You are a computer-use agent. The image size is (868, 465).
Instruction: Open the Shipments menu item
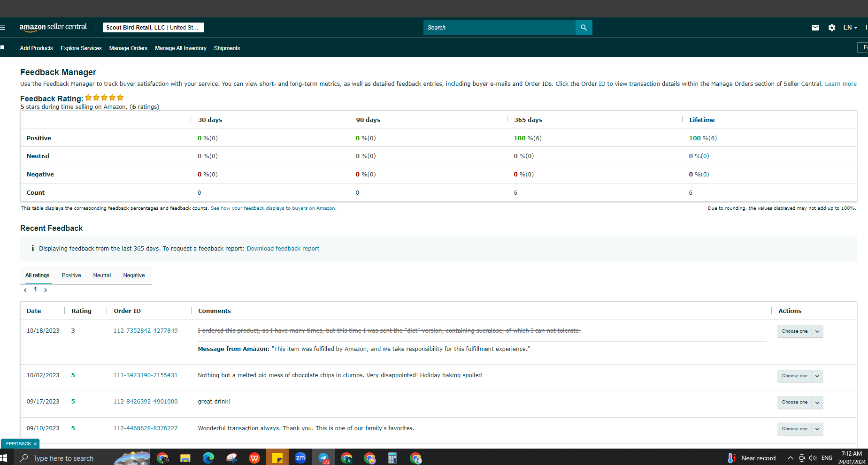point(227,48)
